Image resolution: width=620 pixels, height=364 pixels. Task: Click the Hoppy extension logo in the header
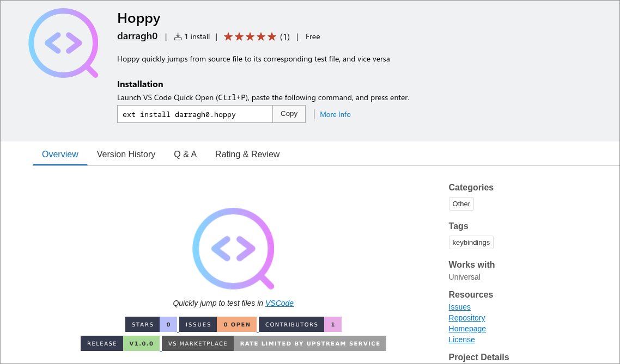click(x=63, y=42)
